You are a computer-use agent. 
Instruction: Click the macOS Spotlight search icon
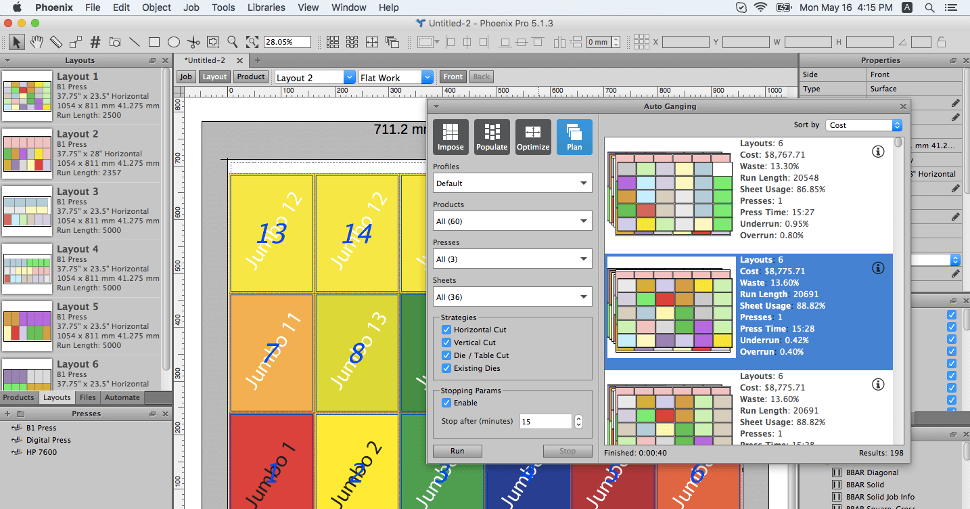click(929, 7)
